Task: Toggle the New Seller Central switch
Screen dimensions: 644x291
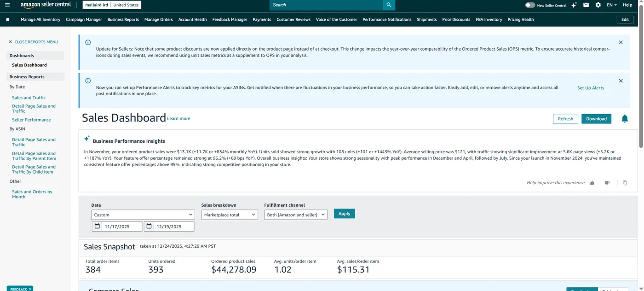Action: pos(530,5)
